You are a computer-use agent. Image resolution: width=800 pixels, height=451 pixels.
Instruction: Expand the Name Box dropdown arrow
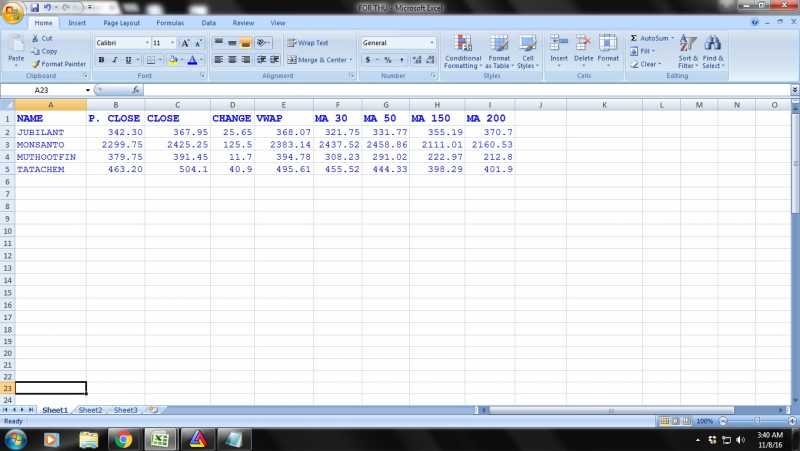tap(87, 90)
